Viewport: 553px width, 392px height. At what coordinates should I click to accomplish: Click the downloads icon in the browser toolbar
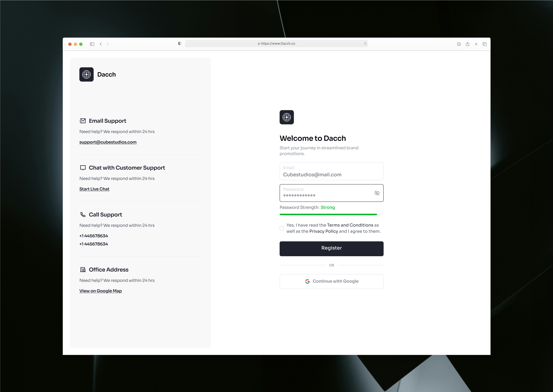pos(459,44)
